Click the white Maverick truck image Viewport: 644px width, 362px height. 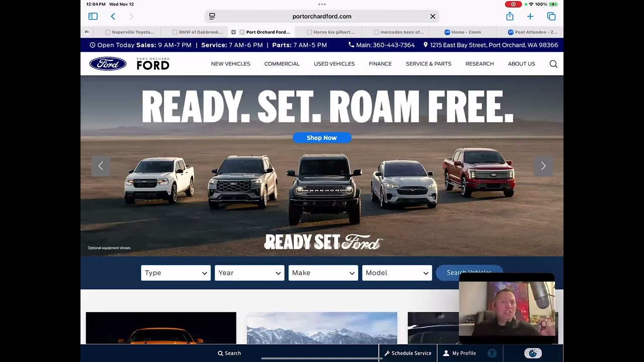[x=159, y=180]
